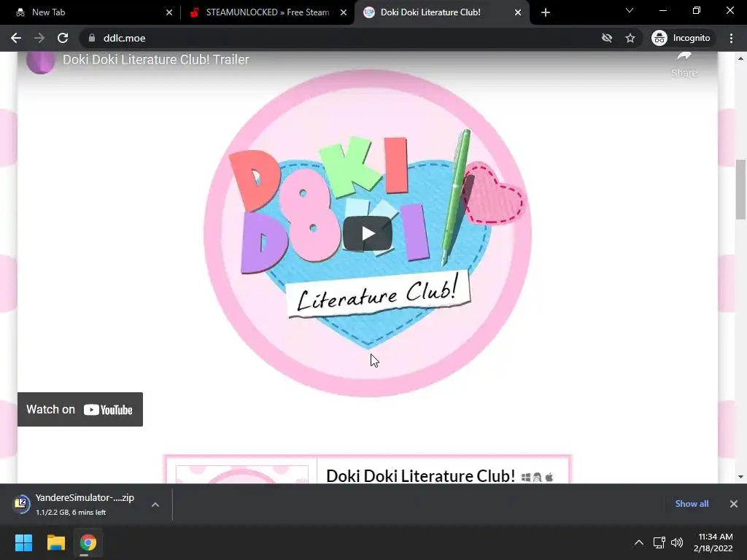Expand the YandereSimulator download options chevron
Image resolution: width=747 pixels, height=560 pixels.
pyautogui.click(x=155, y=505)
